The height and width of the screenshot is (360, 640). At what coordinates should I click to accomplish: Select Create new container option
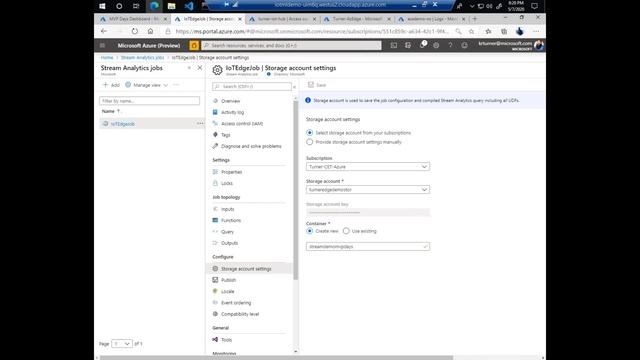(x=309, y=231)
